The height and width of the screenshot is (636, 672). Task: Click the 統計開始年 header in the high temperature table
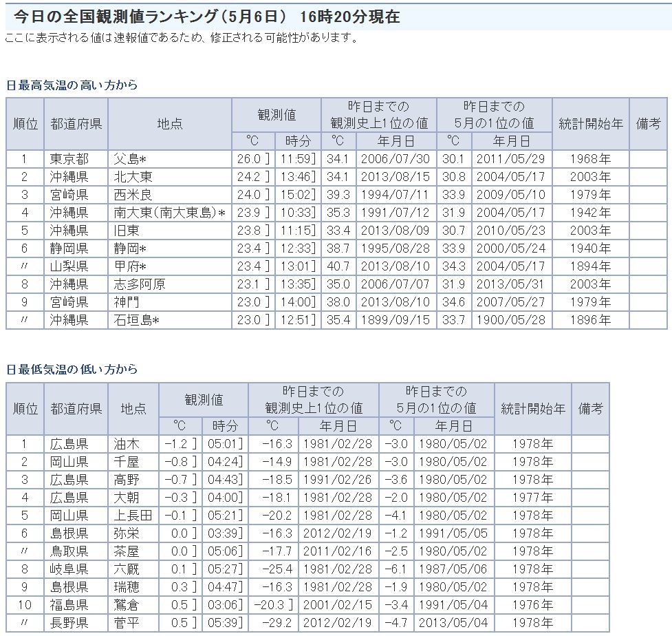(590, 124)
